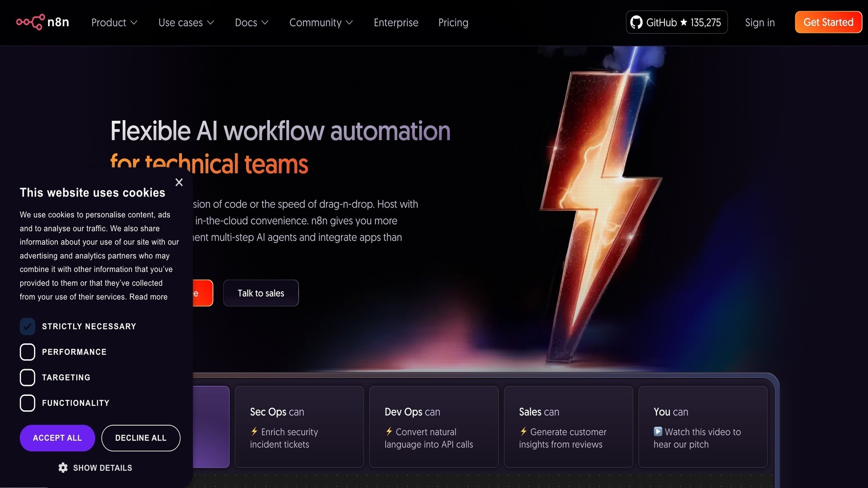Open the Use cases menu label
The image size is (868, 488).
(x=180, y=23)
